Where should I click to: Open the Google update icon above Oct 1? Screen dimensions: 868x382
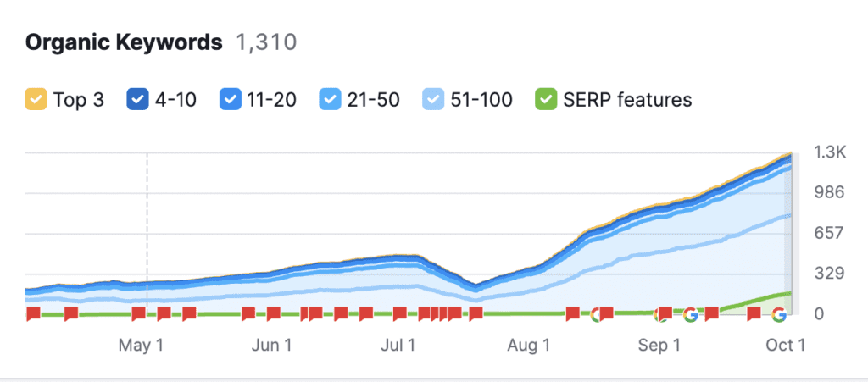point(779,315)
